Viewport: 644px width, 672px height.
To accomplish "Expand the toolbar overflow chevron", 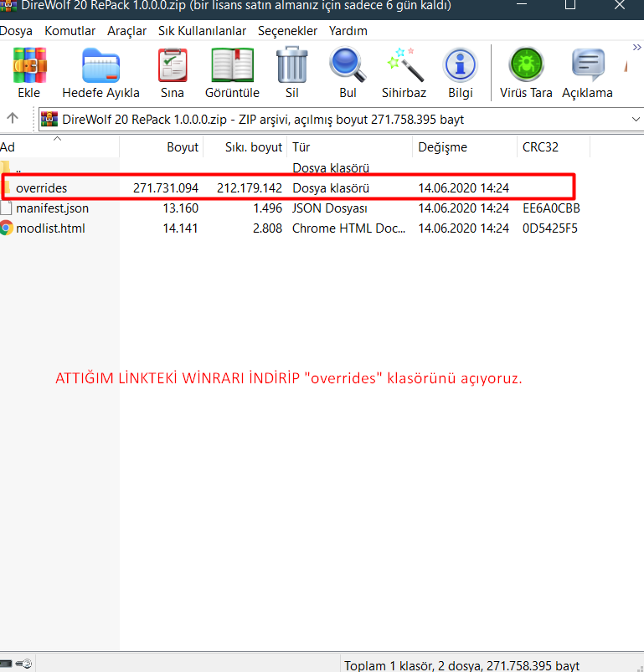I will coord(636,48).
